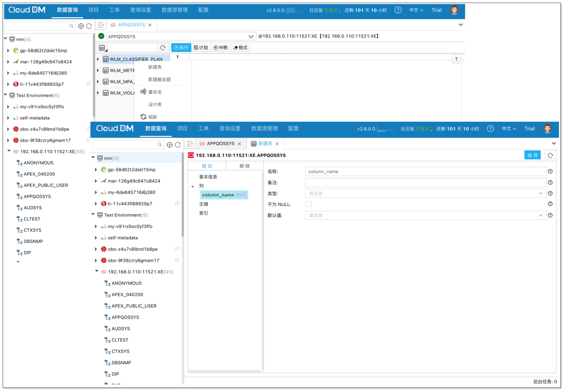Apply SQL formatting via 格式 icon
Image resolution: width=565 pixels, height=392 pixels.
[240, 47]
